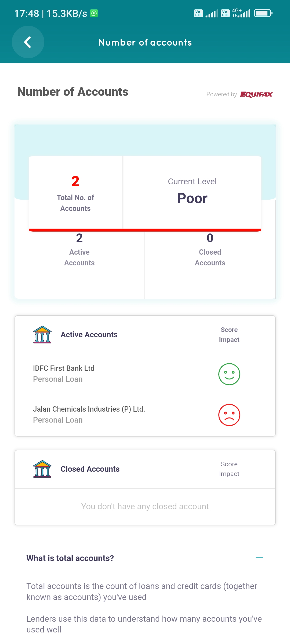Tap the WhatsApp Business notification icon

pyautogui.click(x=94, y=13)
